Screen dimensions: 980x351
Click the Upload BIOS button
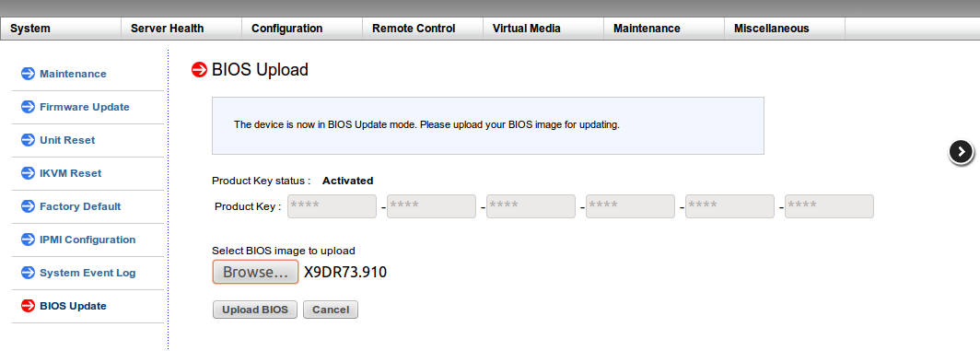coord(255,310)
